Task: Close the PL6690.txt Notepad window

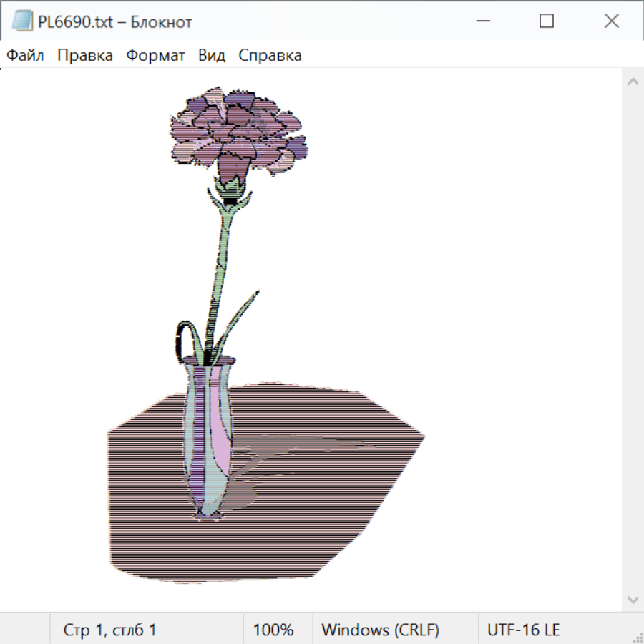Action: click(611, 21)
